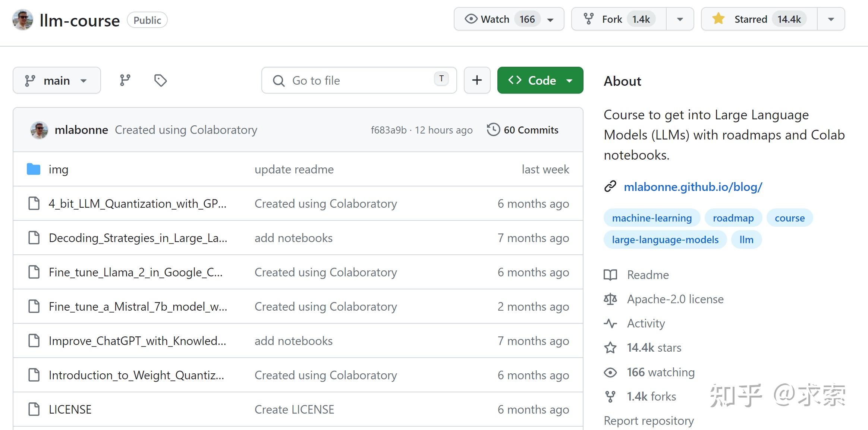This screenshot has height=430, width=868.
Task: Open the Activity link in About
Action: 646,323
